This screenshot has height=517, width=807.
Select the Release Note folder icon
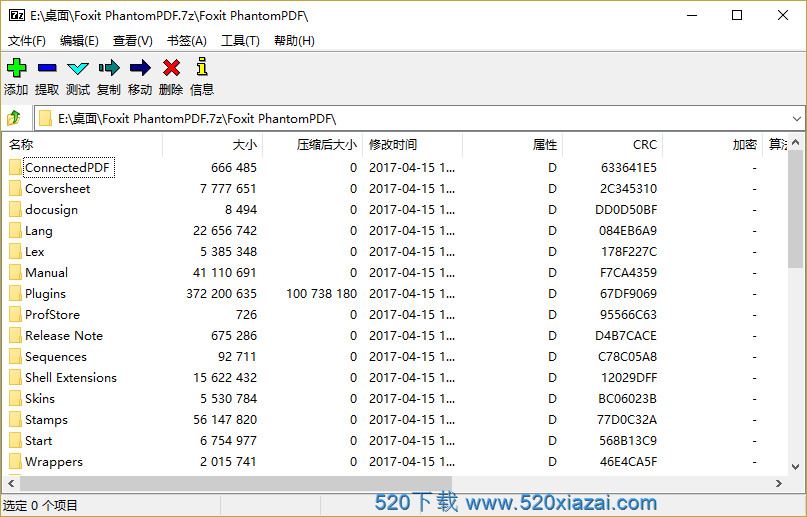(15, 335)
